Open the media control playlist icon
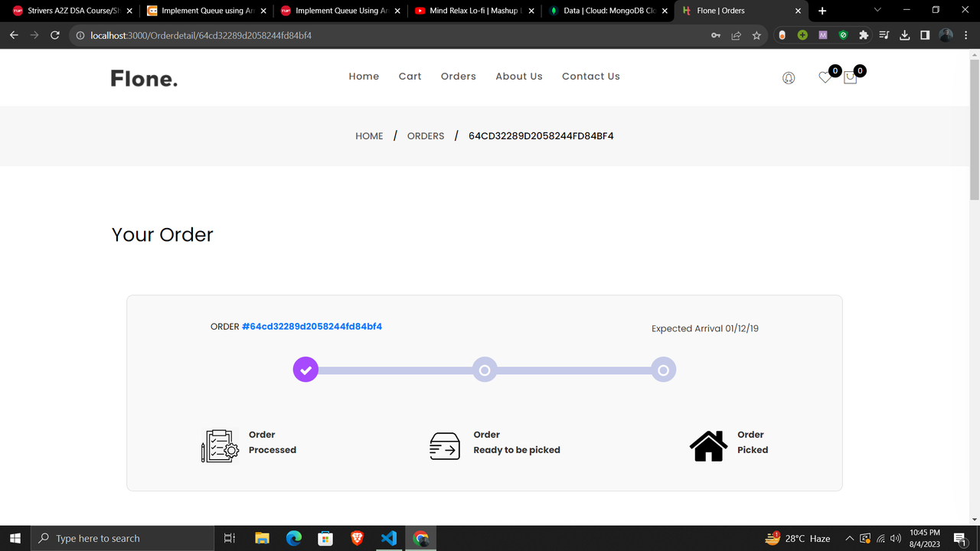 [x=884, y=35]
